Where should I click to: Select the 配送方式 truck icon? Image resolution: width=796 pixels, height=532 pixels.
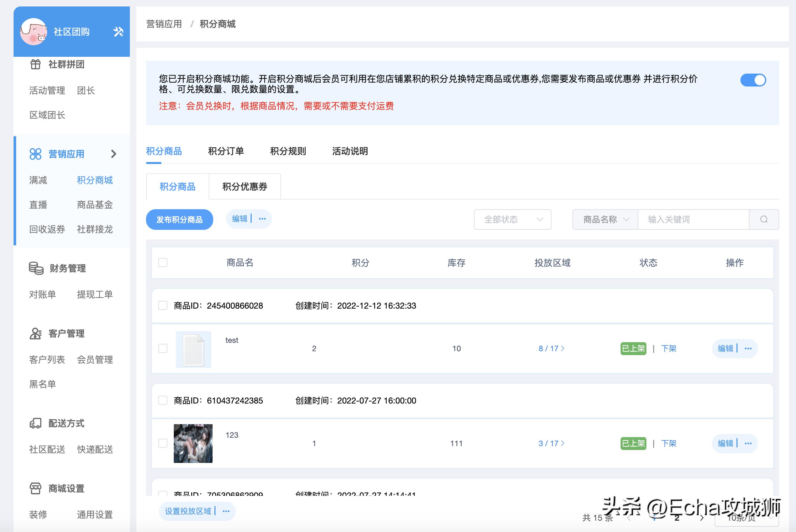click(x=36, y=423)
